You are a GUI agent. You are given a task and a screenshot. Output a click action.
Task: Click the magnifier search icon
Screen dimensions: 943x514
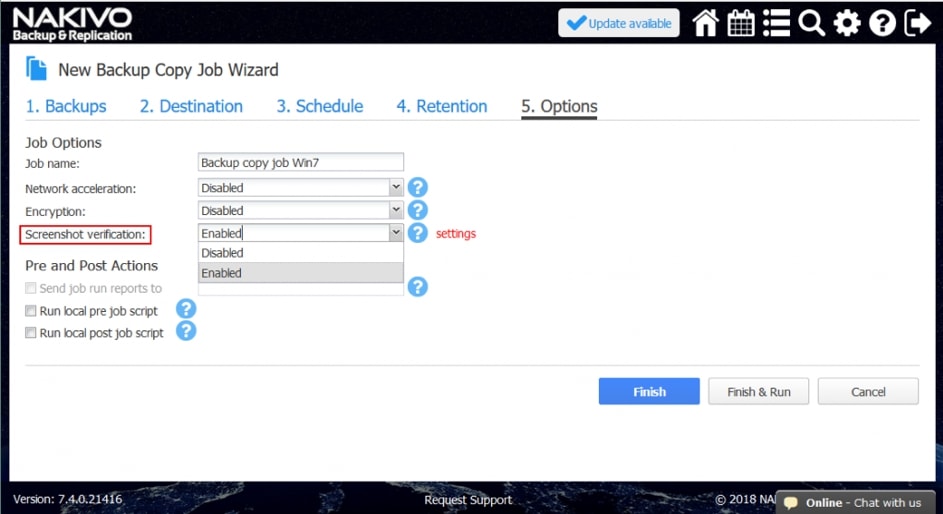(811, 23)
